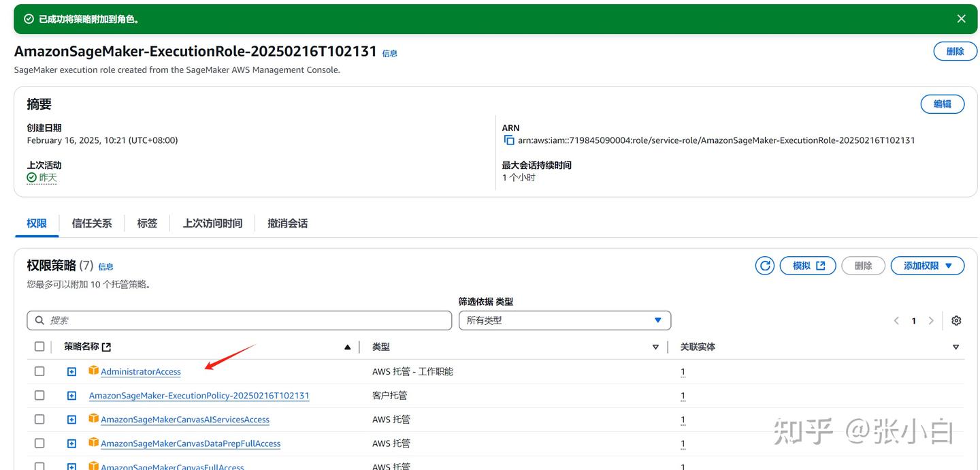Expand the AdministratorAccess policy row

tap(71, 372)
